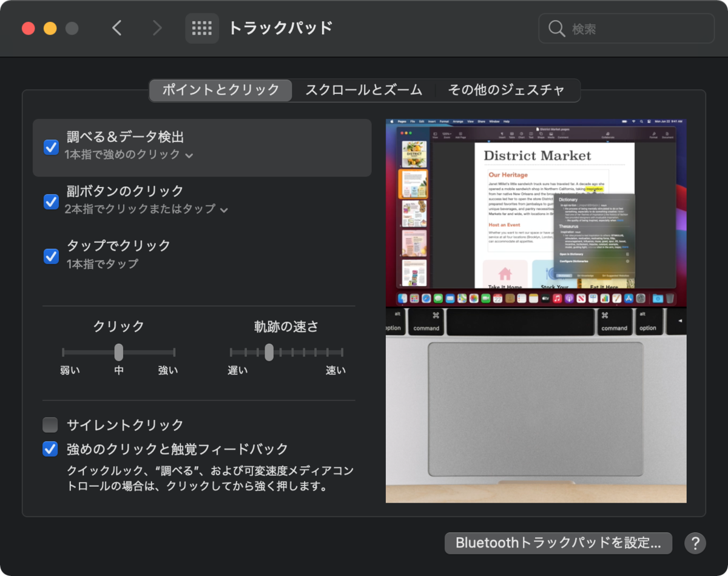Image resolution: width=728 pixels, height=576 pixels.
Task: Click the grid icon to show all settings
Action: pos(202,28)
